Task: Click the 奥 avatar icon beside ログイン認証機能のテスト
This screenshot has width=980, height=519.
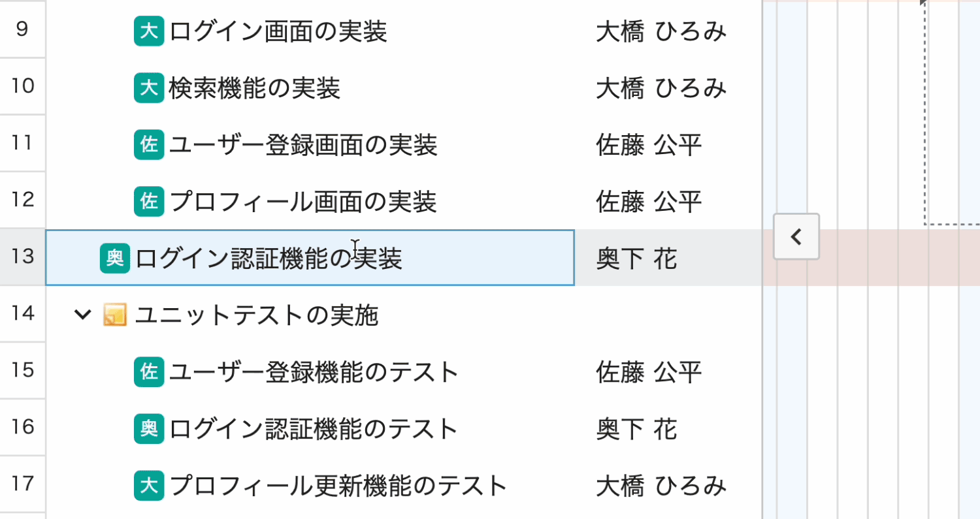Action: pyautogui.click(x=149, y=429)
